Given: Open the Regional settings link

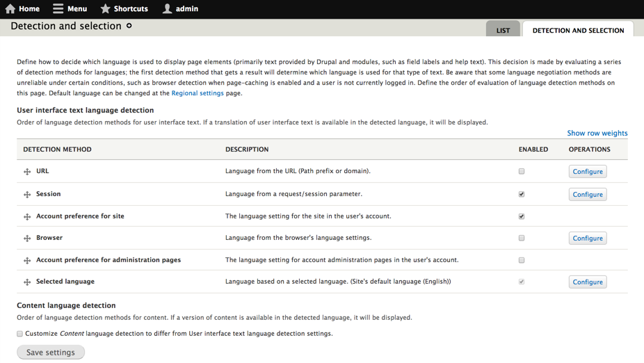Looking at the screenshot, I should 198,93.
